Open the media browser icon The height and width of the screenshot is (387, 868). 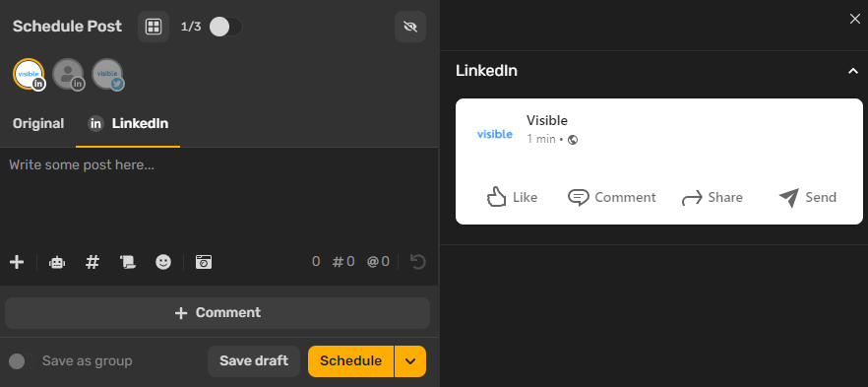(204, 262)
